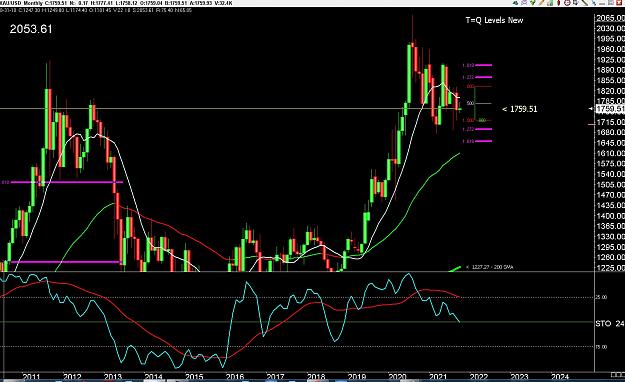The height and width of the screenshot is (382, 625).
Task: Click the '< 1759.51' current price annotation
Action: click(520, 109)
